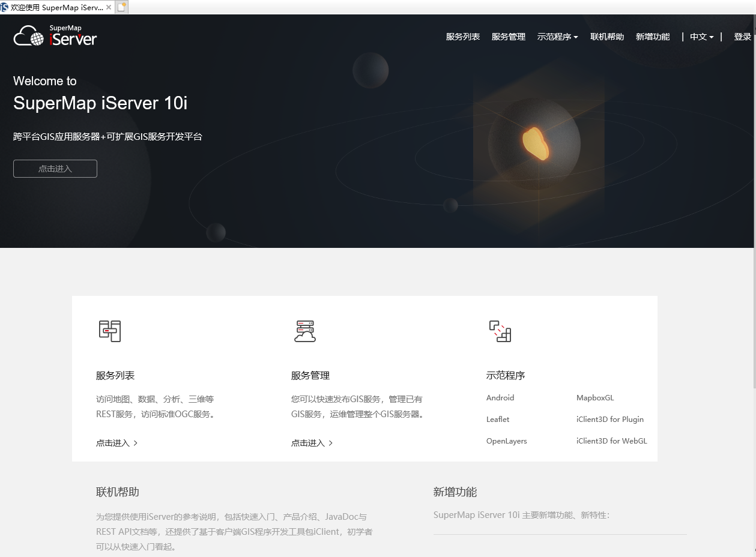
Task: Click the glowing cloud graphic in the banner
Action: pos(535,143)
